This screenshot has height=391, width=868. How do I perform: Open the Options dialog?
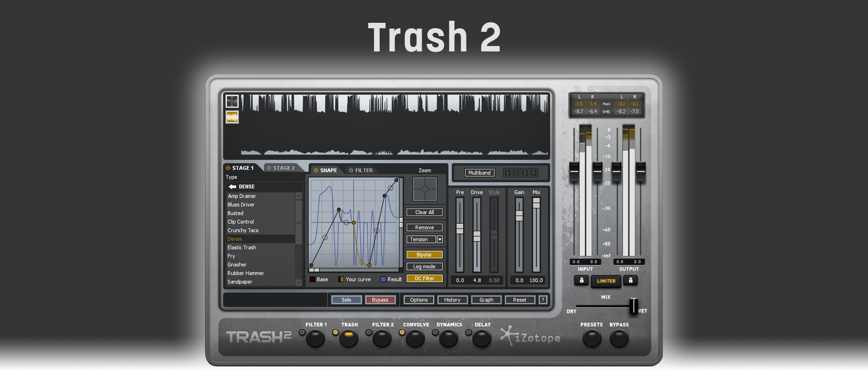[419, 300]
